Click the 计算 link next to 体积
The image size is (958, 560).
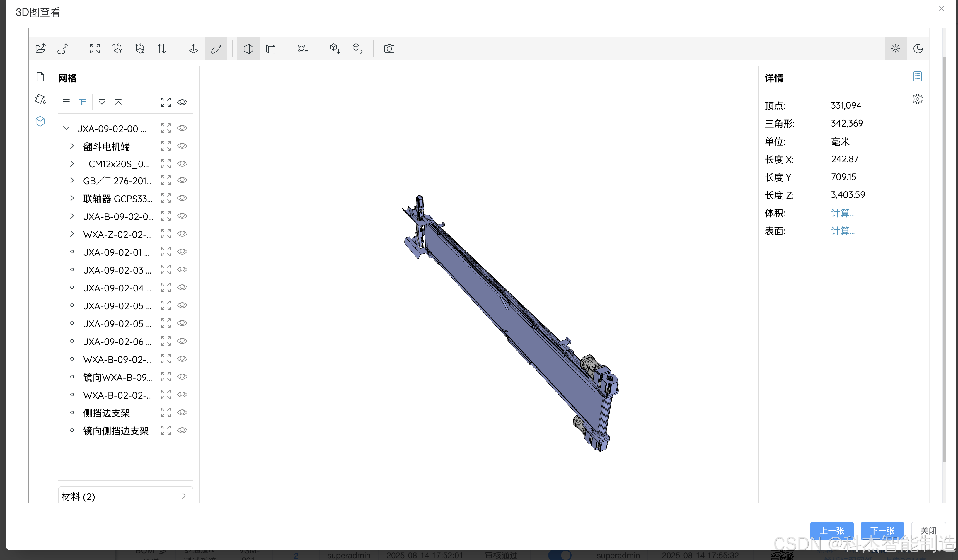click(x=843, y=213)
